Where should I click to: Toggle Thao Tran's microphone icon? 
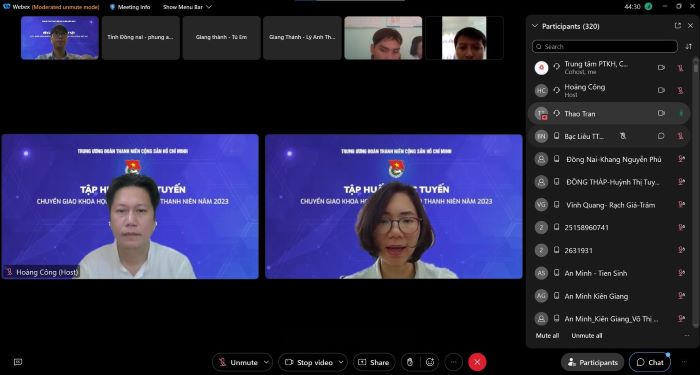pos(681,113)
